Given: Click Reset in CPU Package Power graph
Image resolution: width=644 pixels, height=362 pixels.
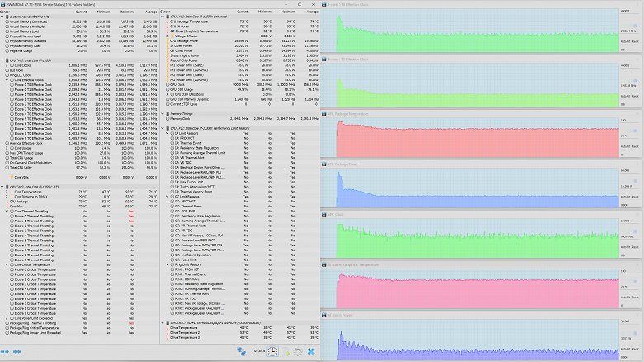Looking at the screenshot, I should (636, 197).
